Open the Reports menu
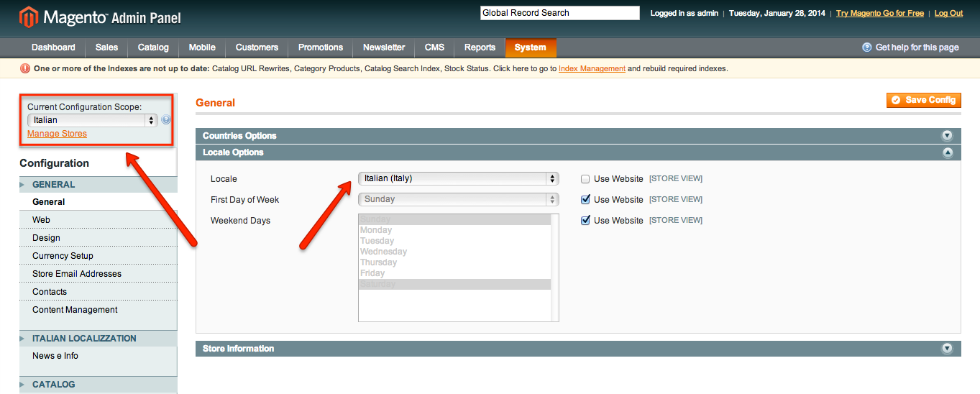Screen dimensions: 980x394 pos(480,47)
